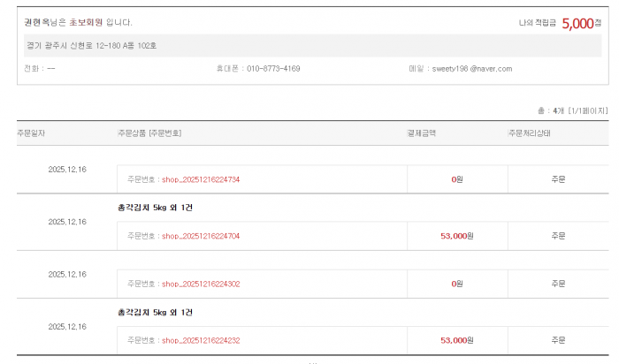Select the 주문상품 [주문번호] column header
The image size is (619, 364).
(149, 133)
